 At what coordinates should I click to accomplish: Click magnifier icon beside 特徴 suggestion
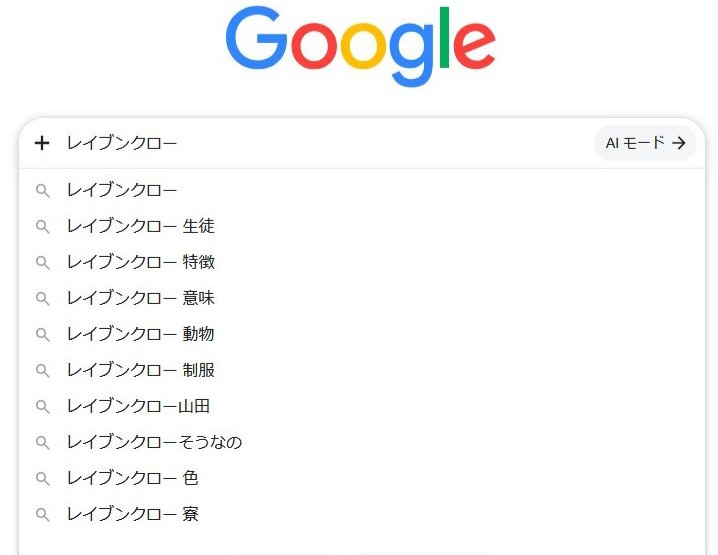43,263
